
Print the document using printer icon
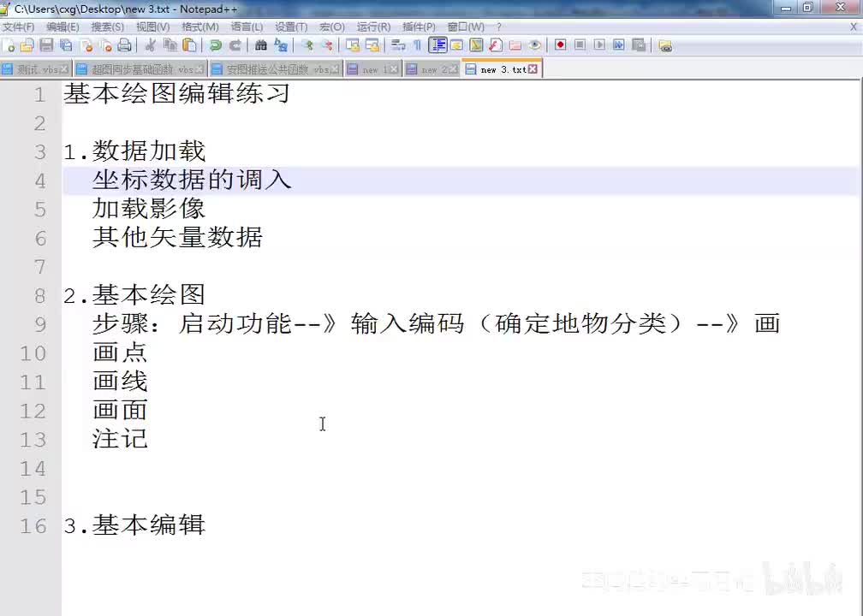(124, 45)
